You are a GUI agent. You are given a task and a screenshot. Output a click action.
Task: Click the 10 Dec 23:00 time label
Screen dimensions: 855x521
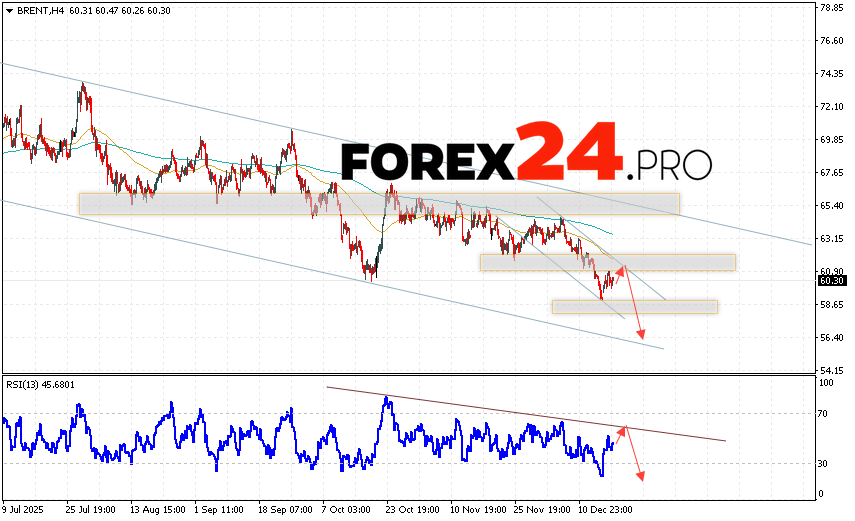(606, 510)
